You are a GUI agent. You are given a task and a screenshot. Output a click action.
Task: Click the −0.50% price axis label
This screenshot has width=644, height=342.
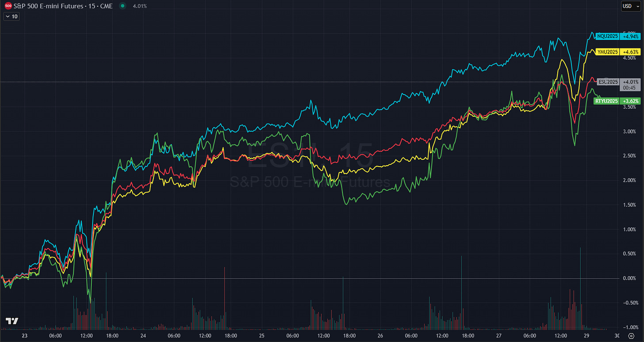click(630, 303)
